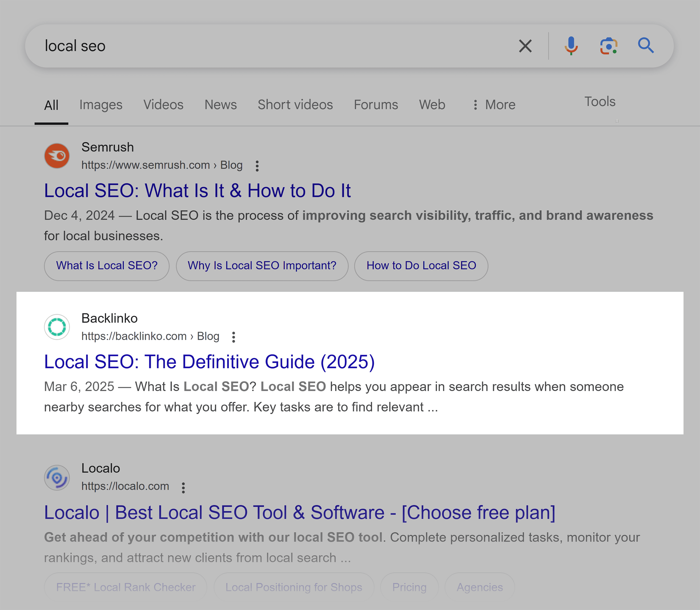Start voice search with the microphone icon

(x=571, y=46)
